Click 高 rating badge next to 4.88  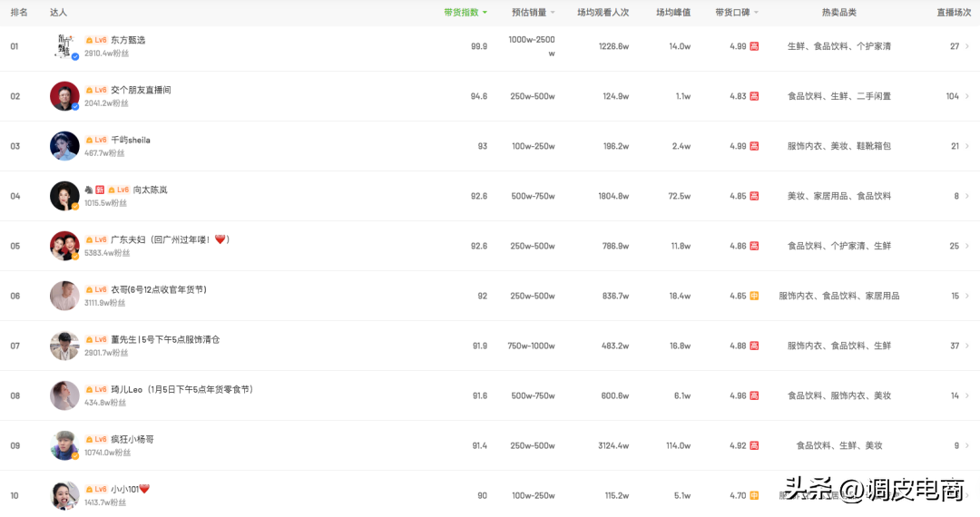(x=754, y=346)
